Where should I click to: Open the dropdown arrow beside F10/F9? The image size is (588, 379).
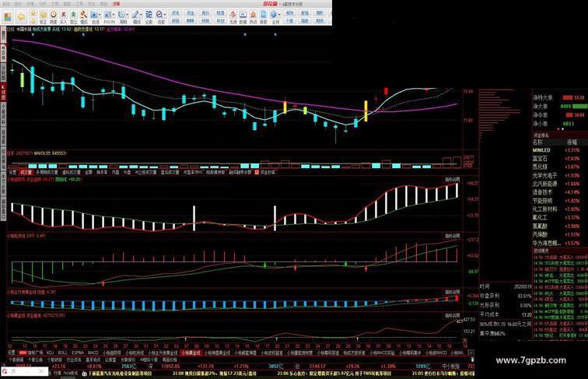(x=114, y=15)
